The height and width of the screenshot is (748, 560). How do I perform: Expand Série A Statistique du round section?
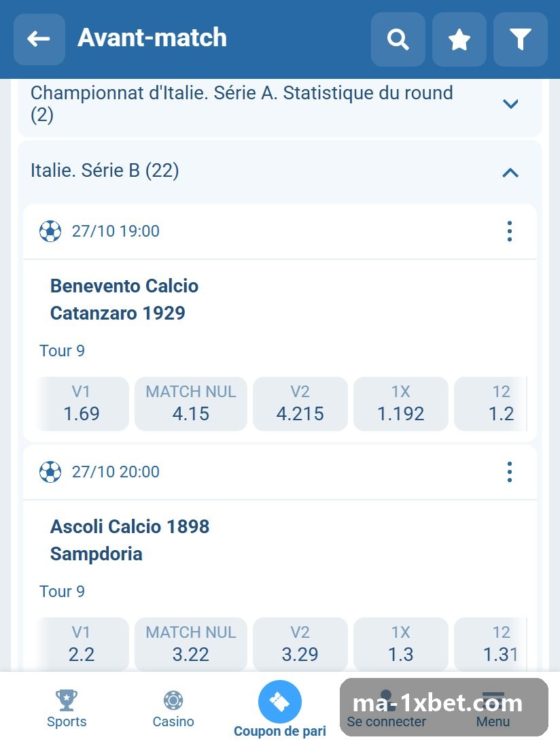[510, 103]
